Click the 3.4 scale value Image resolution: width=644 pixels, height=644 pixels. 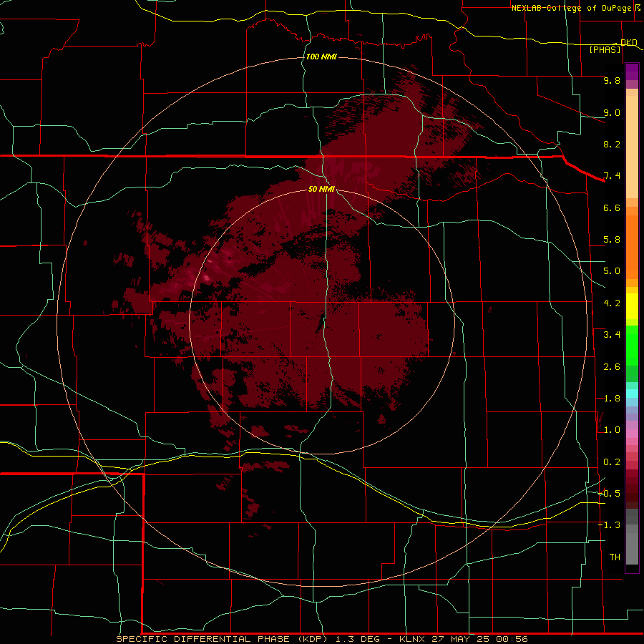click(x=612, y=335)
